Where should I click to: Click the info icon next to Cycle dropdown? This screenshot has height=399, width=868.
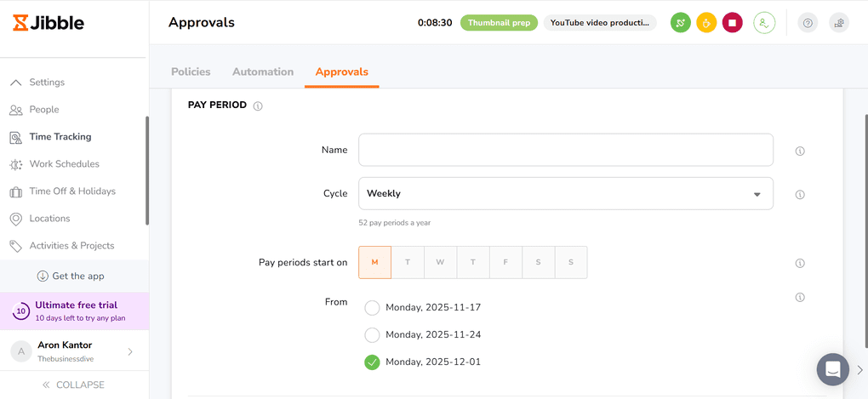click(x=799, y=195)
